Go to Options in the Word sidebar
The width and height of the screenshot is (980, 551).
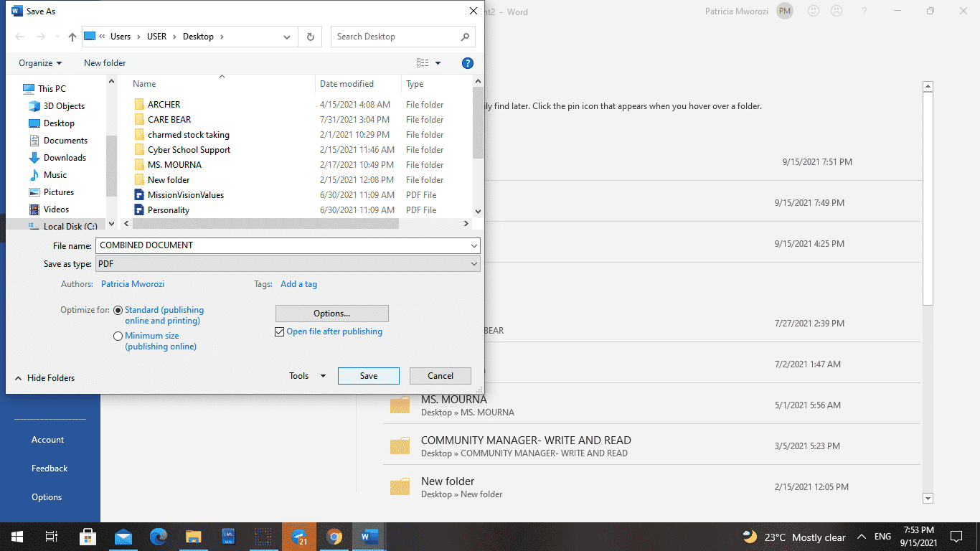tap(46, 496)
